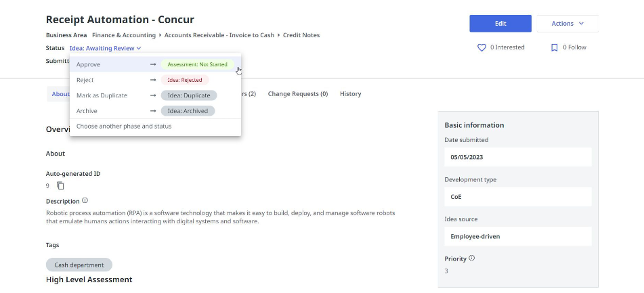Click the Credit Notes breadcrumb
644x293 pixels.
tap(301, 35)
